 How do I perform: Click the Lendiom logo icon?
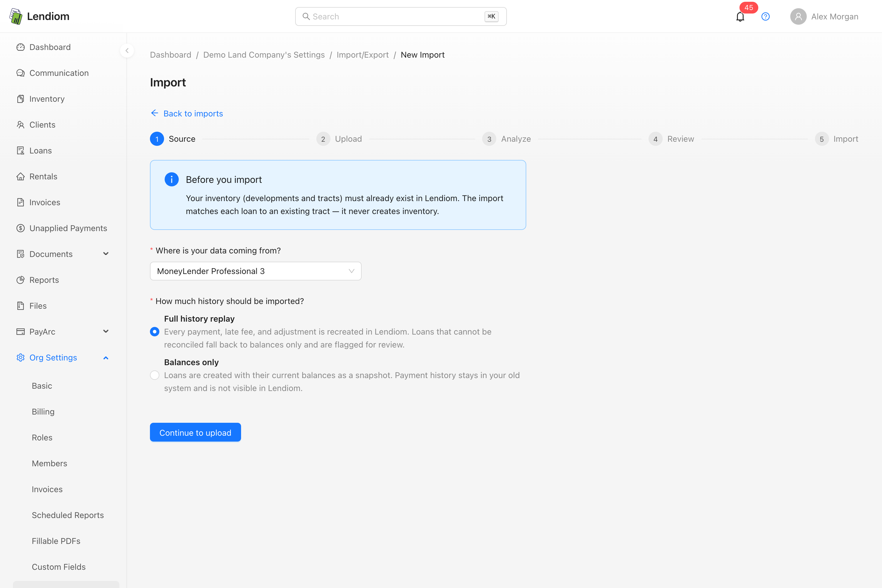tap(16, 16)
